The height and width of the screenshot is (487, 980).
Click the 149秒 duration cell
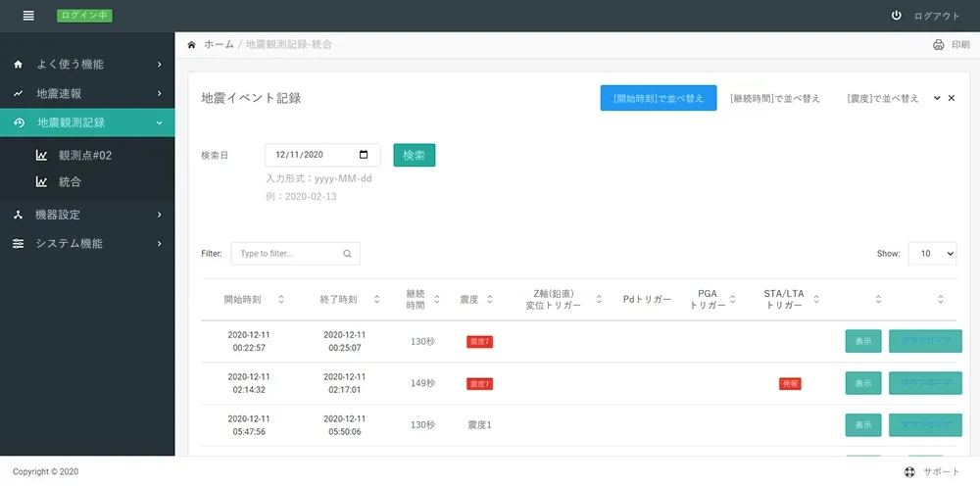pyautogui.click(x=422, y=383)
